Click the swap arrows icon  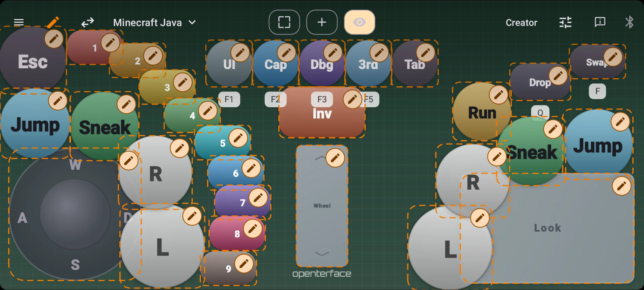point(88,23)
